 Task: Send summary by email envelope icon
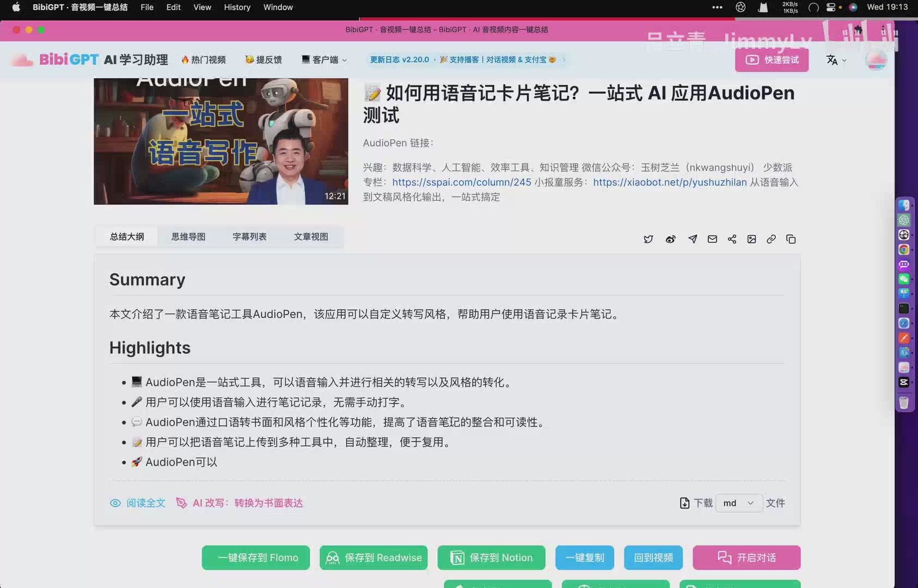pos(712,239)
